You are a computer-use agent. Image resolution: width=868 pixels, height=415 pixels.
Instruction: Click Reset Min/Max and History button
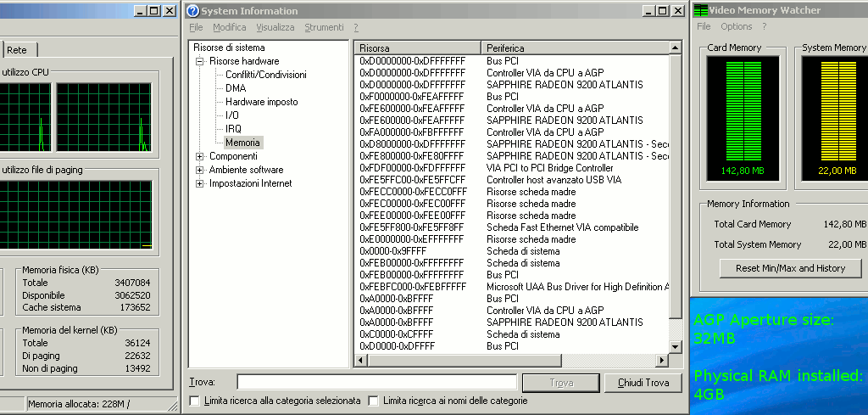coord(791,268)
